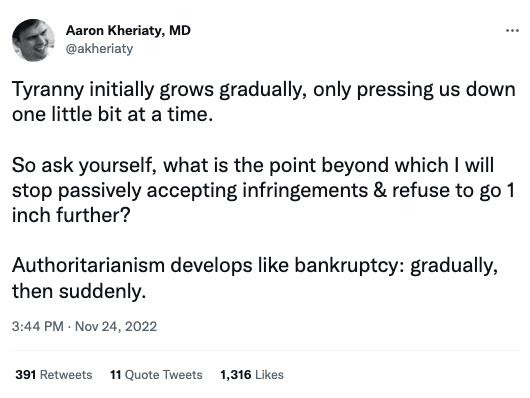This screenshot has height=398, width=530.
Task: View the 391 Retweets list
Action: point(54,375)
